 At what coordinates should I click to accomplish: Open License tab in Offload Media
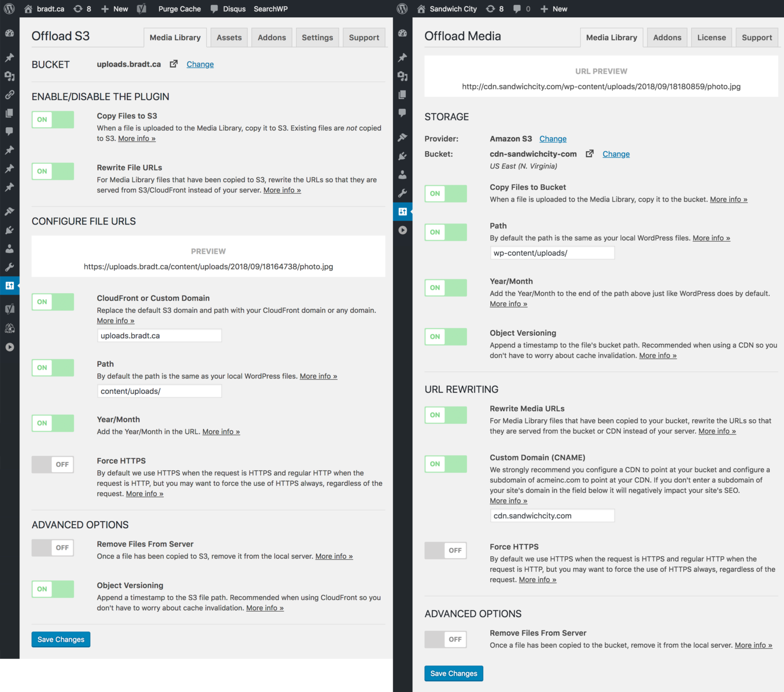pos(712,38)
